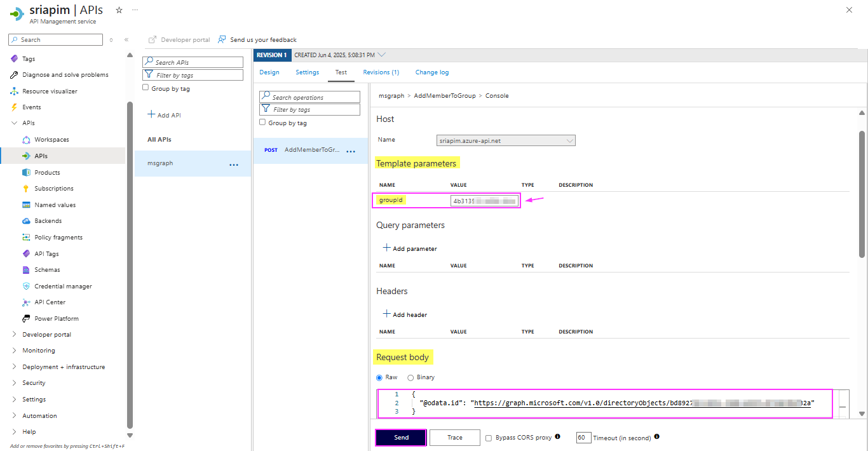Click the Developer portal external link icon
This screenshot has height=451, width=868.
[x=153, y=39]
